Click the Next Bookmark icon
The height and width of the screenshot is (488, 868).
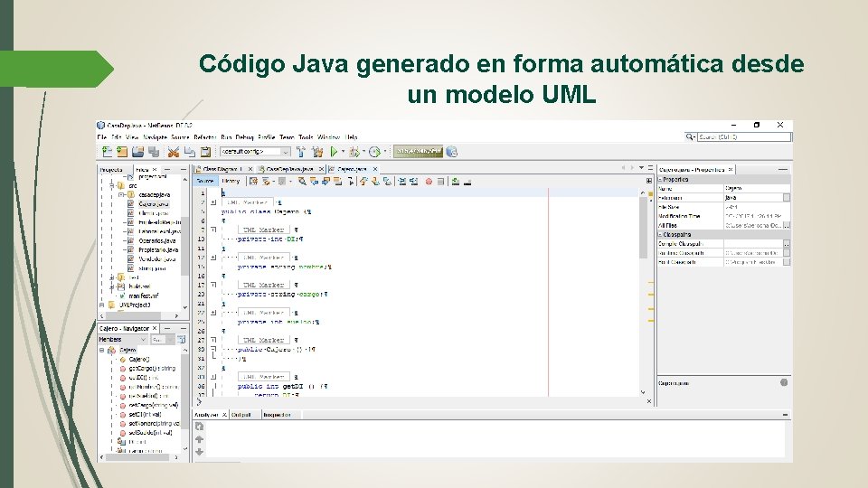click(375, 181)
